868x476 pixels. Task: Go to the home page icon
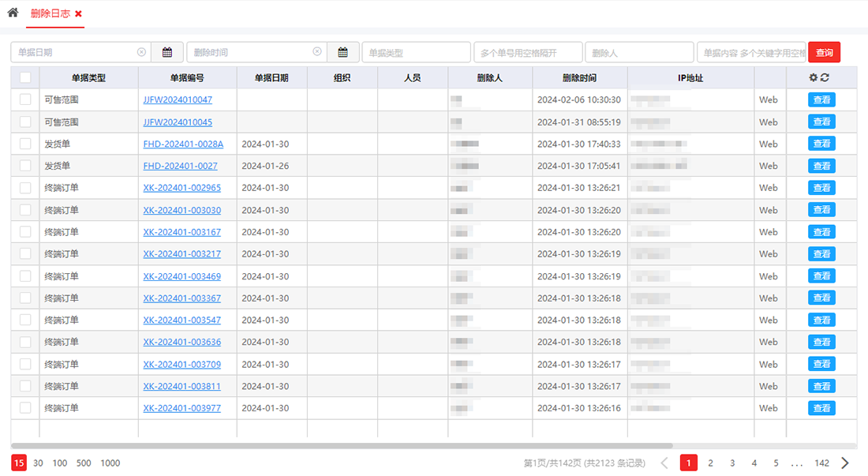pos(13,12)
